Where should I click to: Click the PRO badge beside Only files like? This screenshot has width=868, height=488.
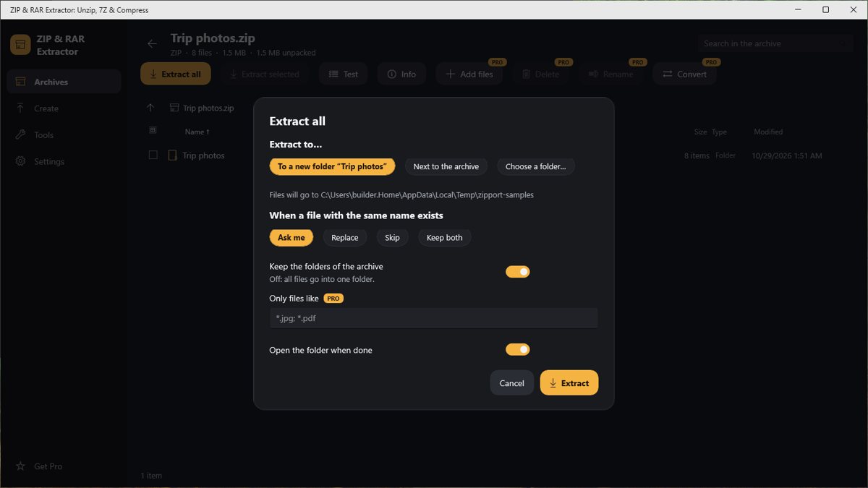333,298
